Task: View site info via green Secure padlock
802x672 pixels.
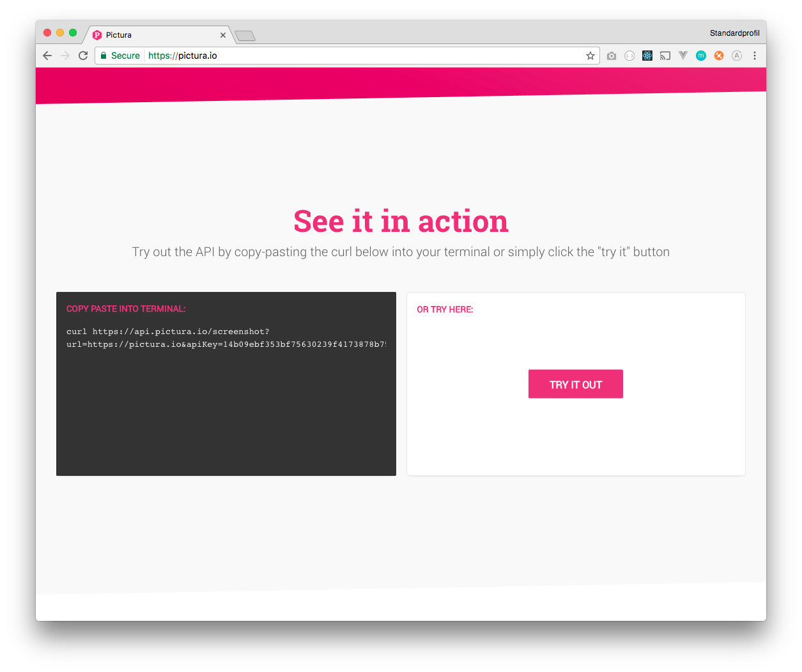Action: click(x=120, y=56)
